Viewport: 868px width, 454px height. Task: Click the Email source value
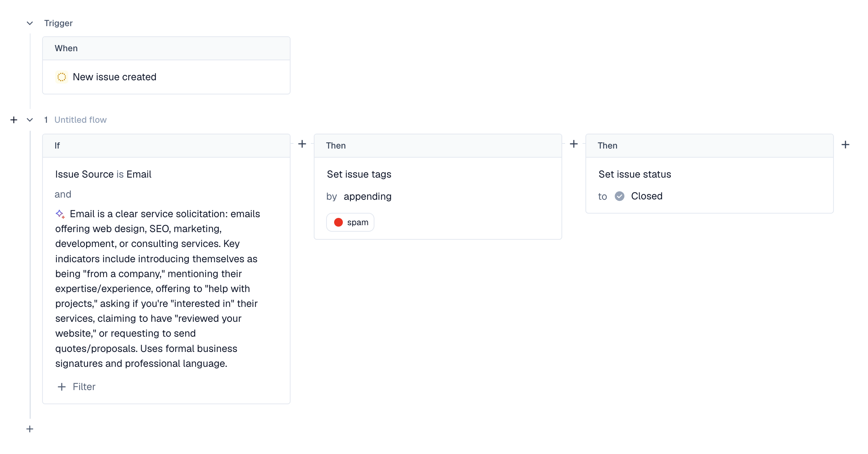[x=139, y=174]
